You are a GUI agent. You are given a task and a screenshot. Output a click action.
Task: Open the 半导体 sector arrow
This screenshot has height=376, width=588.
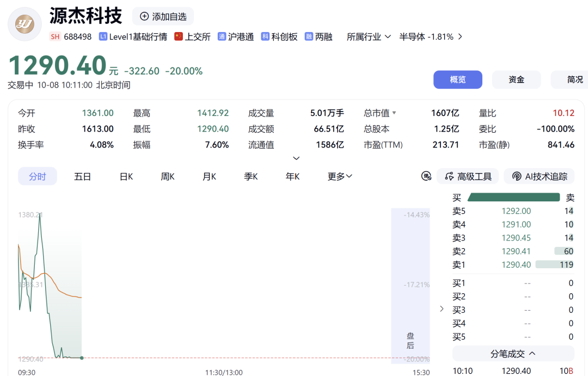coord(460,37)
